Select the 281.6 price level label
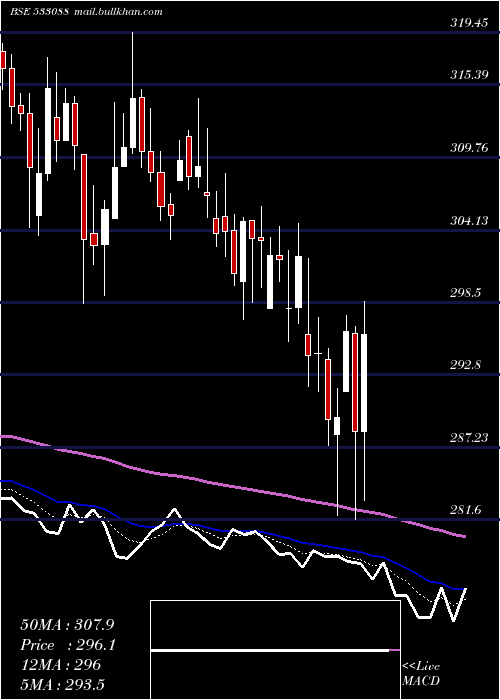500x700 pixels. [x=465, y=510]
